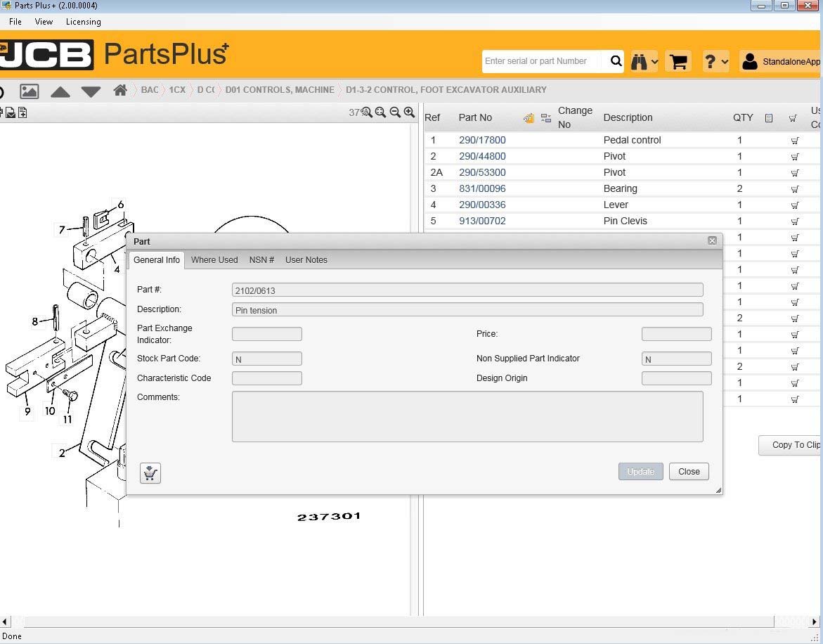This screenshot has height=644, width=823.
Task: Switch to the User Notes tab
Action: click(x=306, y=260)
